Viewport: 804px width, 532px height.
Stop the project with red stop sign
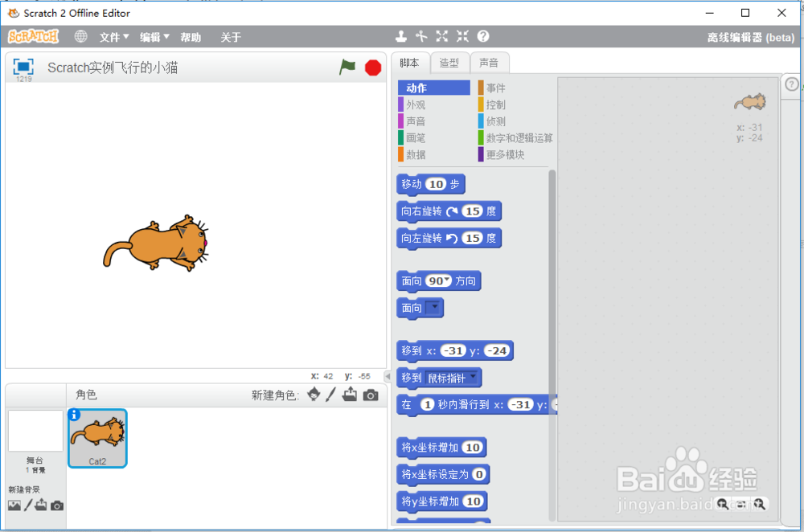point(373,68)
